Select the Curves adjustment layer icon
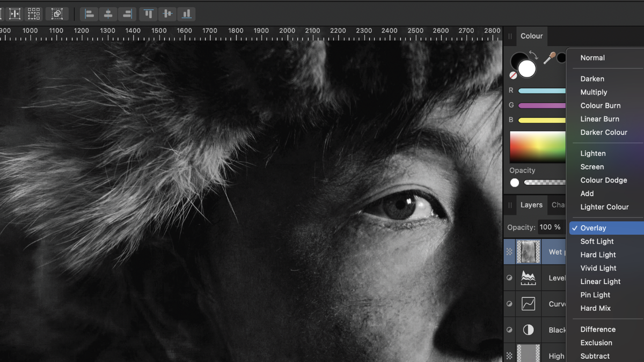The height and width of the screenshot is (362, 644). coord(528,304)
